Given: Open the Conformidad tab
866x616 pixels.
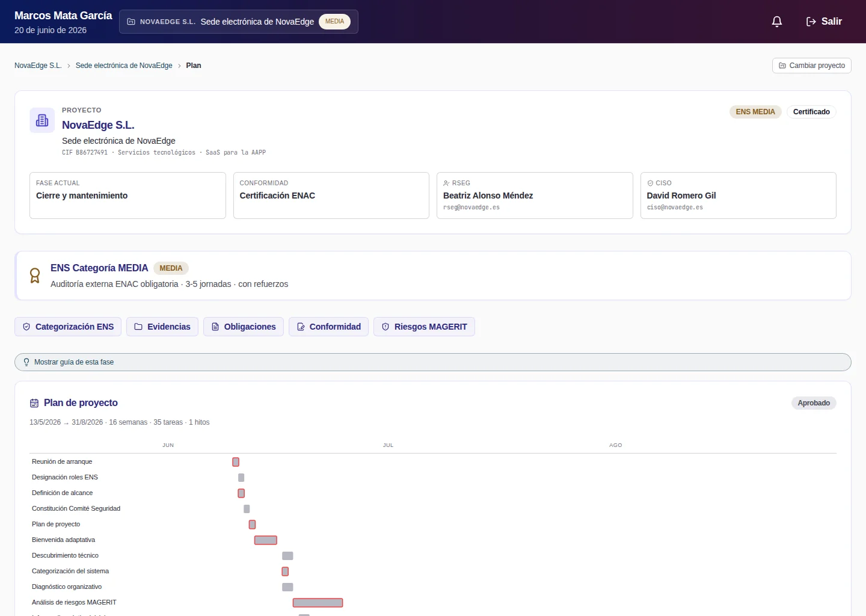Looking at the screenshot, I should coord(329,327).
